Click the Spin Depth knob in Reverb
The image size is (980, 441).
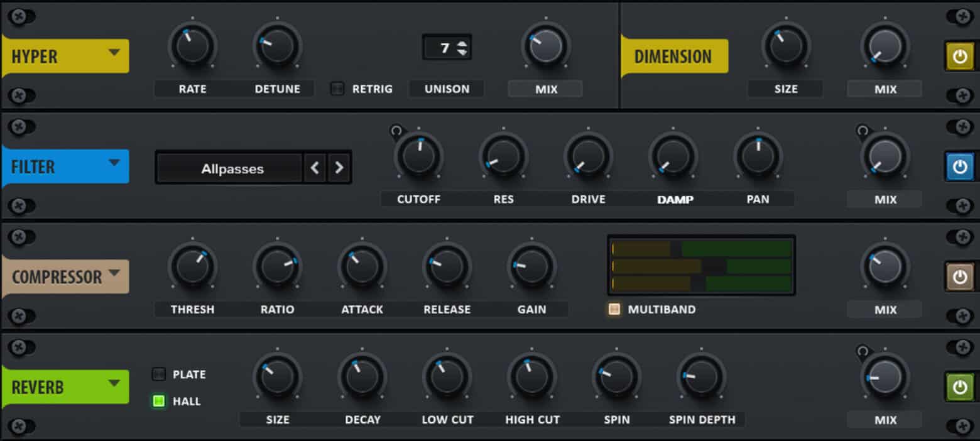[701, 376]
